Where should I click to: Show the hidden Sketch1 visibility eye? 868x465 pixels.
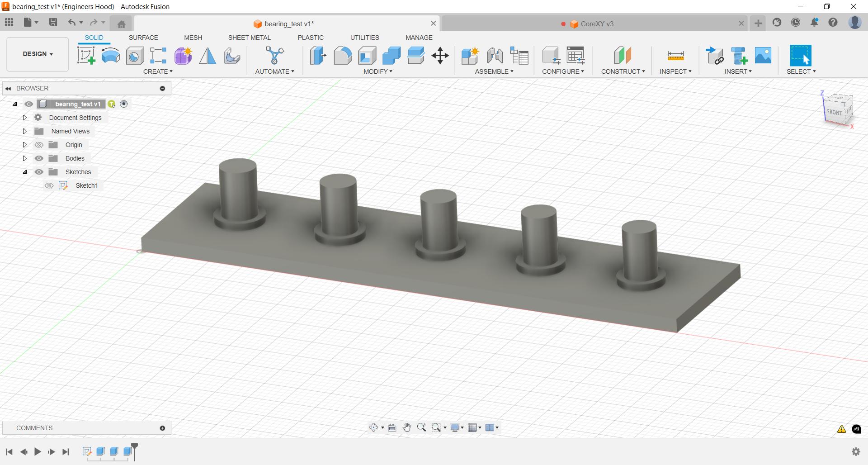pyautogui.click(x=49, y=185)
